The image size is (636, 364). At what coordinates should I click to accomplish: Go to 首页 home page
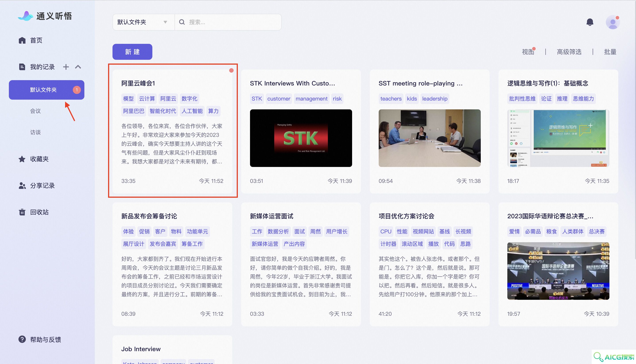click(36, 40)
